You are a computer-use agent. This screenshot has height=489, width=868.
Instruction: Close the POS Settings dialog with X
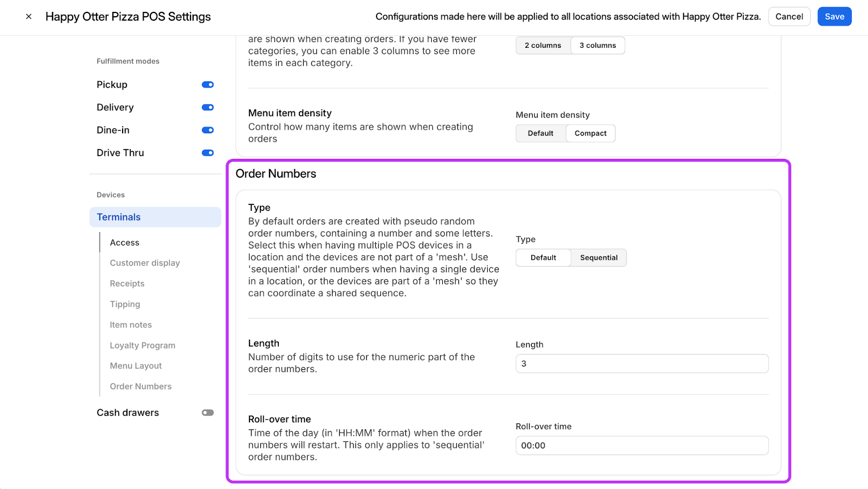tap(29, 17)
